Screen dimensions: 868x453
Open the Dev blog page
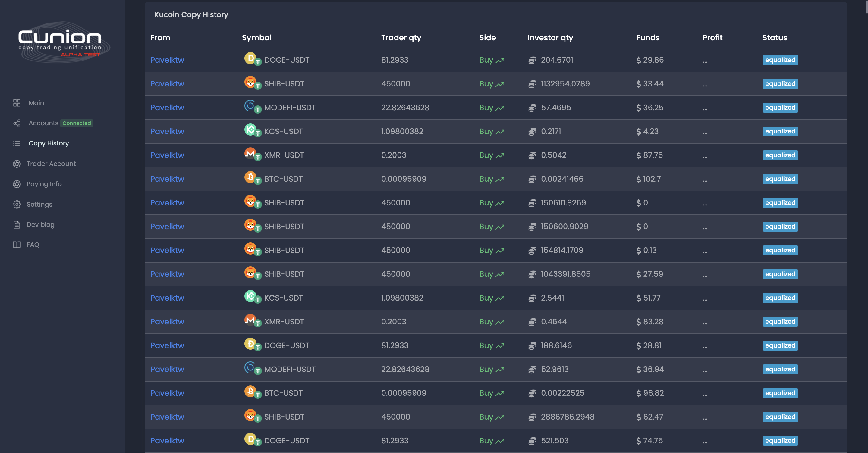pyautogui.click(x=40, y=225)
